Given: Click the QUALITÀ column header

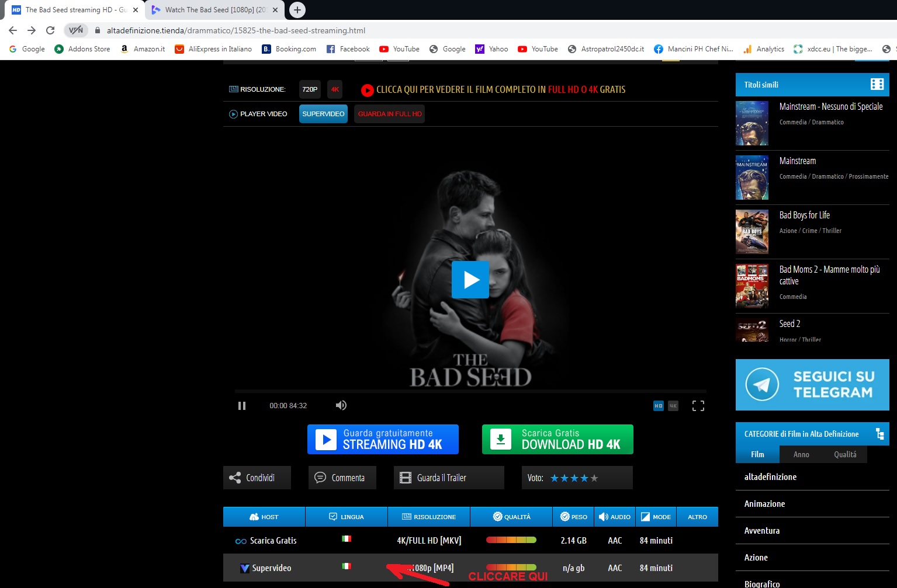Looking at the screenshot, I should point(511,517).
